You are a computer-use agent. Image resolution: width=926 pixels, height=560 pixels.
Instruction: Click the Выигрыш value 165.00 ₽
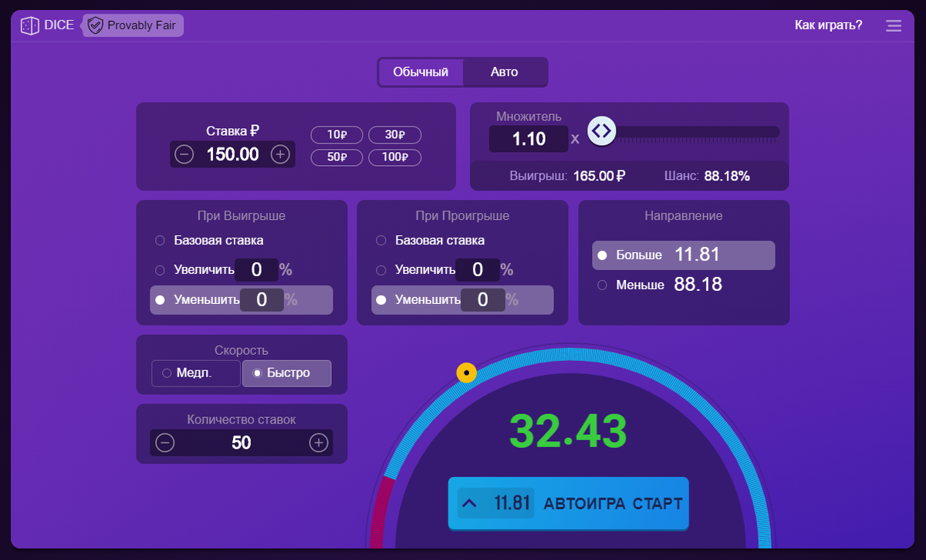click(x=599, y=176)
